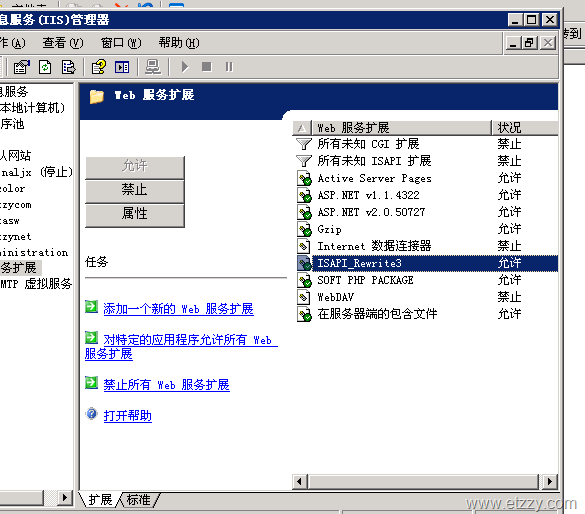The height and width of the screenshot is (514, 585).
Task: Click the 在服务器端的包含文件 row icon
Action: point(304,314)
